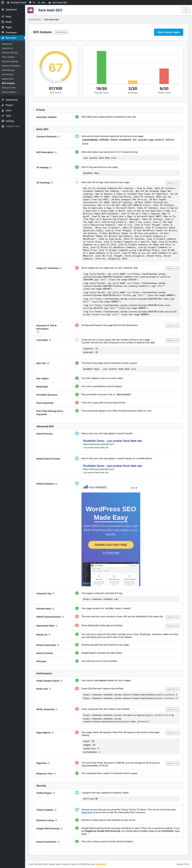This screenshot has width=192, height=868.
Task: Open RankMath Demo site name in admin bar
Action: (x=16, y=2)
